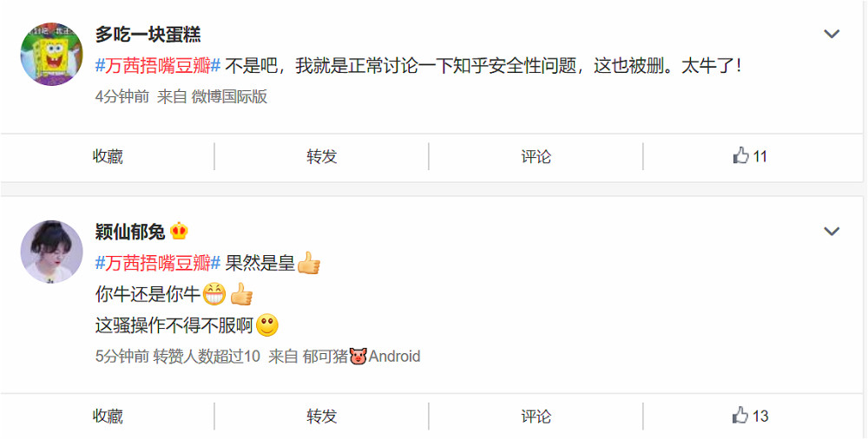Click 收藏 under the 颖仙郁兔 post
Screen dimensions: 868x439
pyautogui.click(x=108, y=416)
